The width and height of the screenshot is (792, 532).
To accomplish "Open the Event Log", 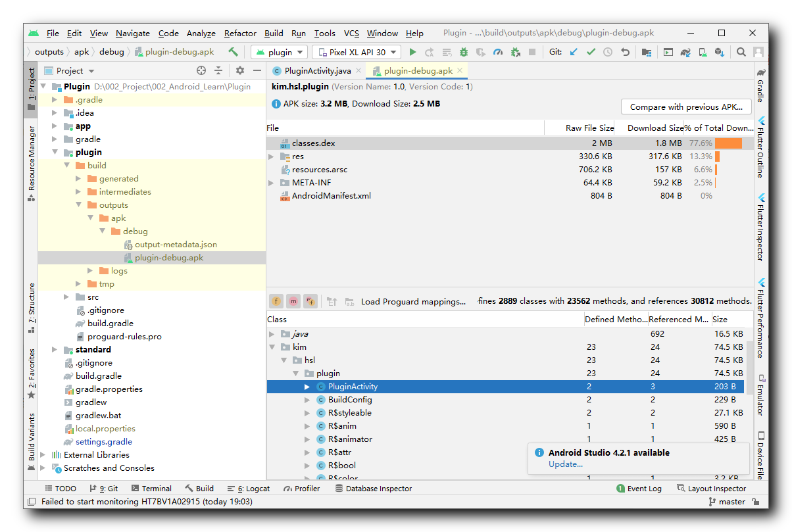I will pyautogui.click(x=639, y=489).
